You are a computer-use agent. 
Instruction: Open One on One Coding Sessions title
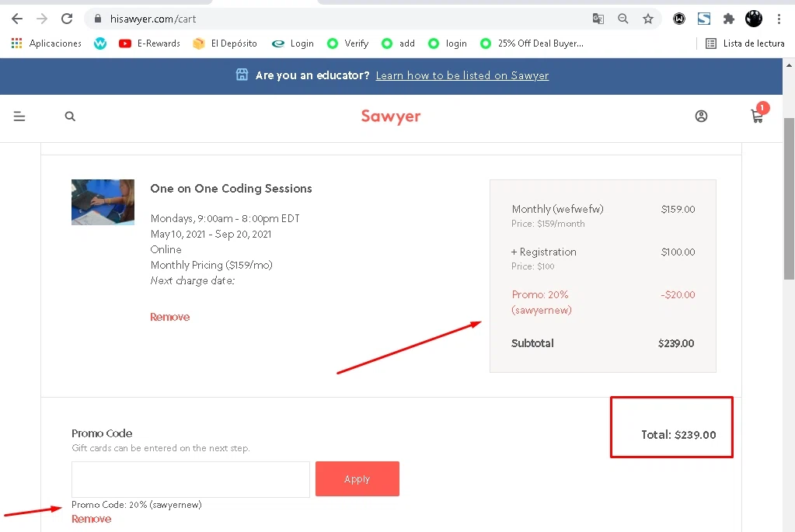[232, 189]
